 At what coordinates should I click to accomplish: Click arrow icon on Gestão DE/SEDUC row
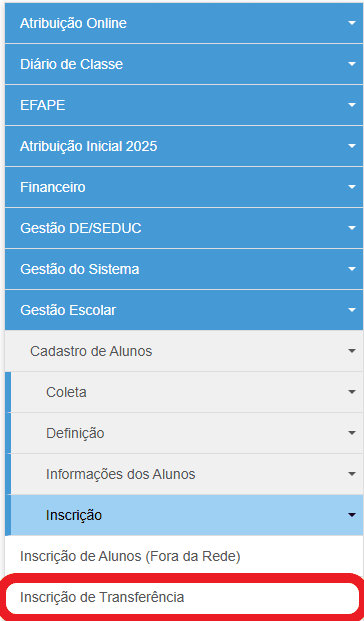pyautogui.click(x=352, y=228)
